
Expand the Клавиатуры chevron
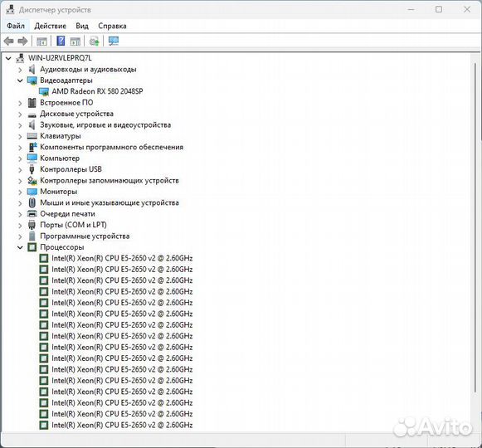tap(20, 136)
